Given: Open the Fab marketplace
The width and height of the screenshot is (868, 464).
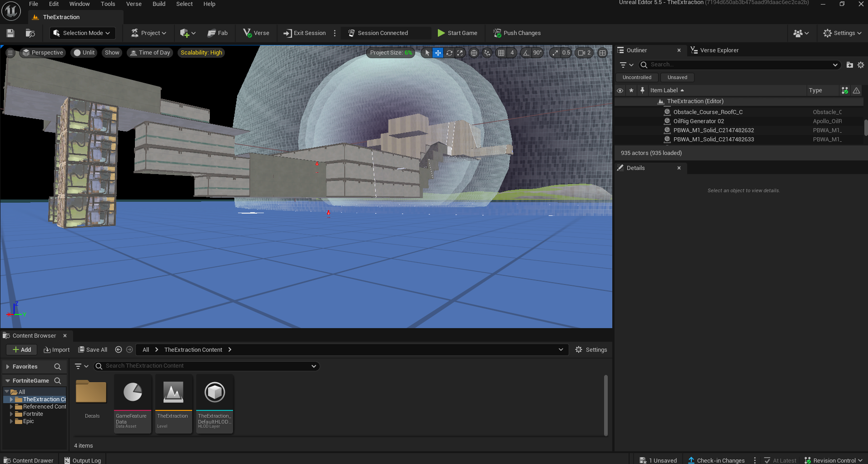Looking at the screenshot, I should tap(218, 33).
